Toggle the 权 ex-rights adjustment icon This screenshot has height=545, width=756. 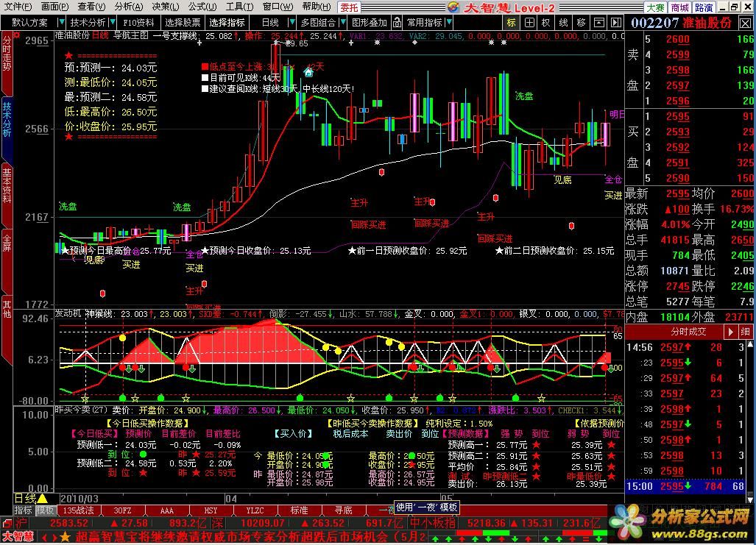pos(546,23)
